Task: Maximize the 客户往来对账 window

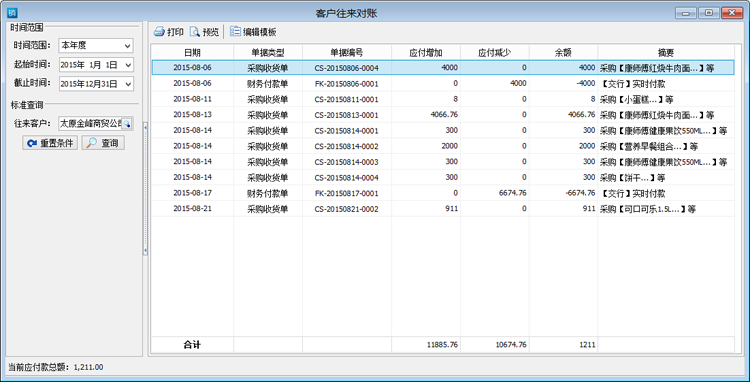Action: pyautogui.click(x=709, y=13)
